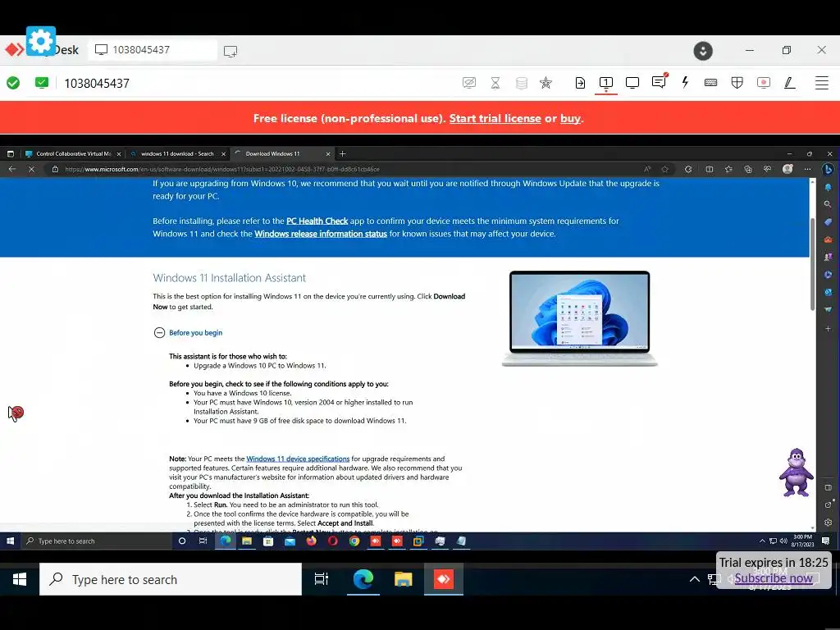Open AnyDesk hamburger main menu
The image size is (840, 630).
pos(822,83)
